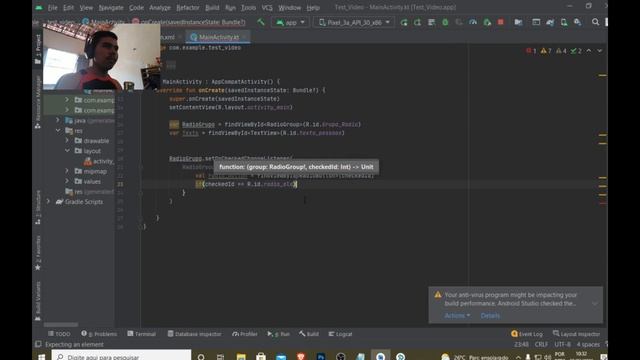Open the Terminal tool window
Image resolution: width=640 pixels, height=360 pixels.
click(142, 334)
